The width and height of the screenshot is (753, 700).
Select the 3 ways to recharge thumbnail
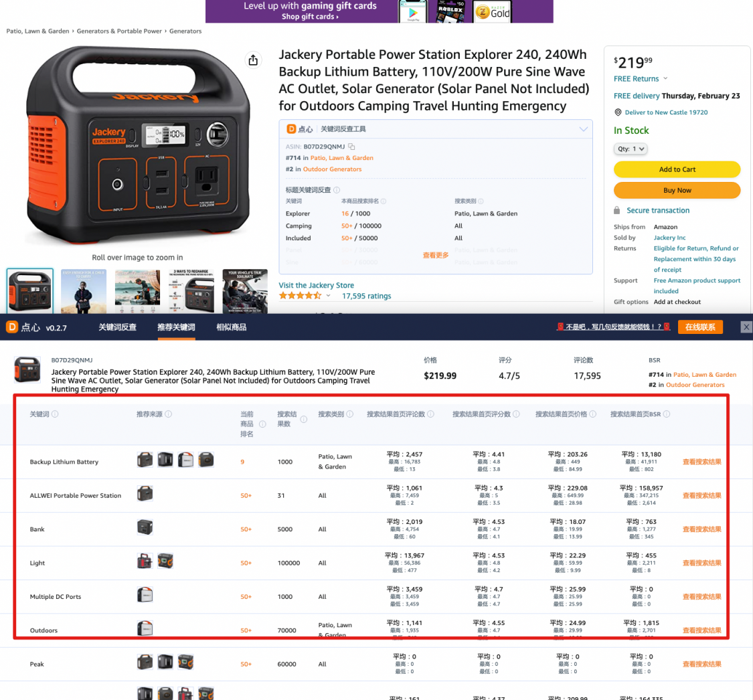click(191, 291)
